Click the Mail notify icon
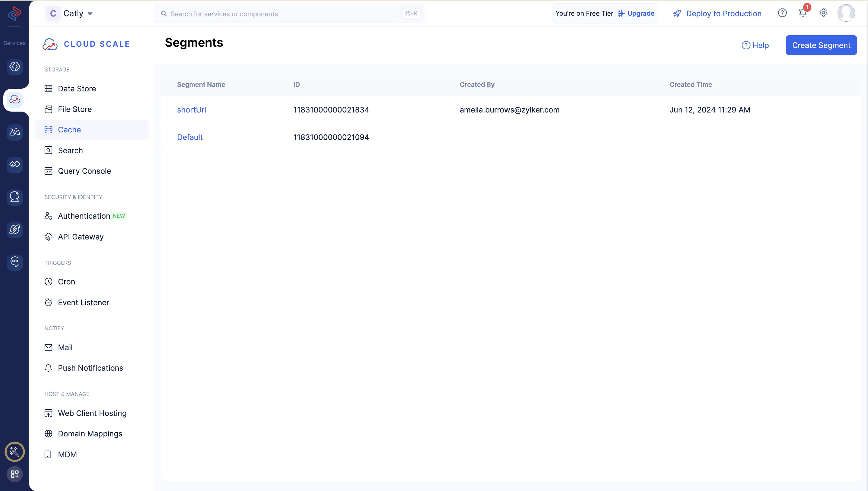The width and height of the screenshot is (868, 491). pyautogui.click(x=49, y=347)
